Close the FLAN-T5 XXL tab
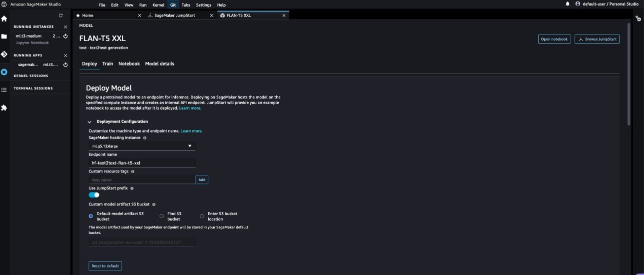The height and width of the screenshot is (275, 644). [284, 15]
